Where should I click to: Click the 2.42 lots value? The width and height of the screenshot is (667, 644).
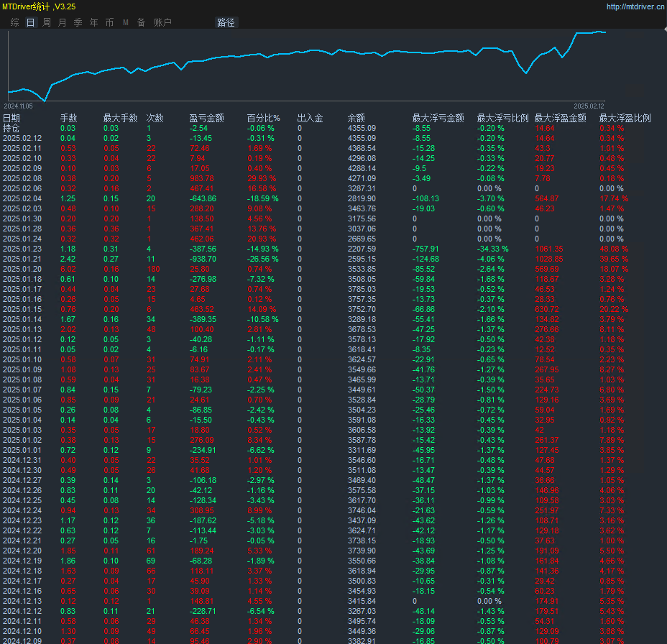tap(68, 259)
